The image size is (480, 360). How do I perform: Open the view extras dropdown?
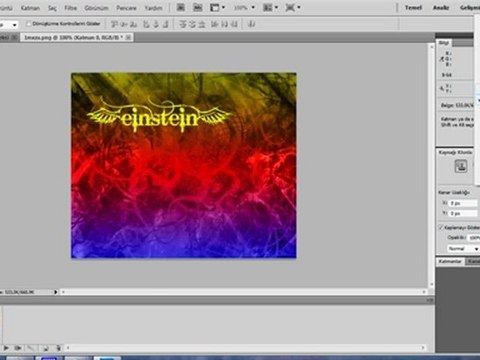click(217, 7)
